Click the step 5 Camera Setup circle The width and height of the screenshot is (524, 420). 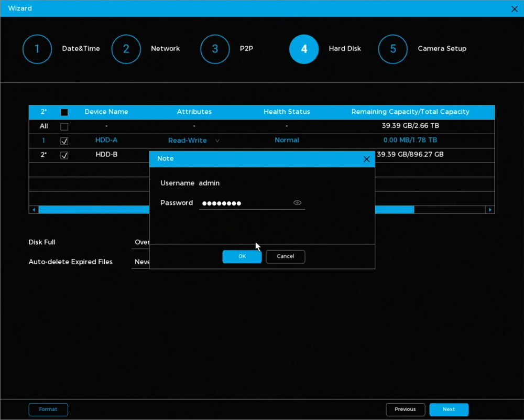pos(392,49)
